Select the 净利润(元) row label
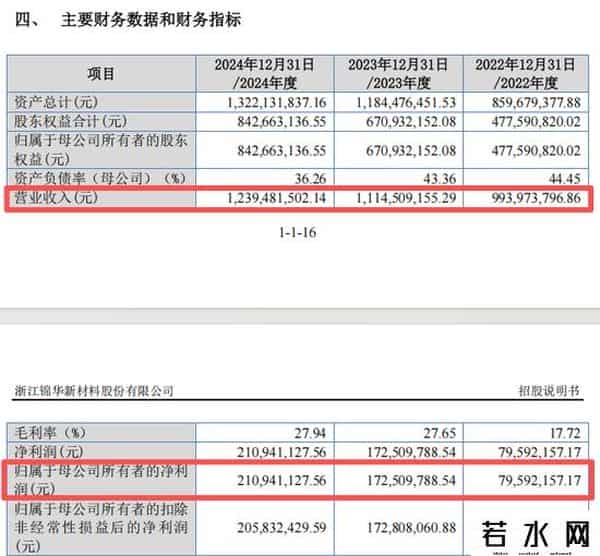 pos(49,452)
